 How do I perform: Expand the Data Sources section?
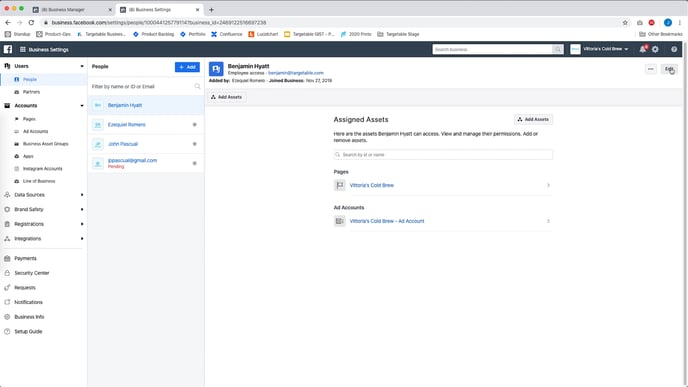click(x=82, y=195)
